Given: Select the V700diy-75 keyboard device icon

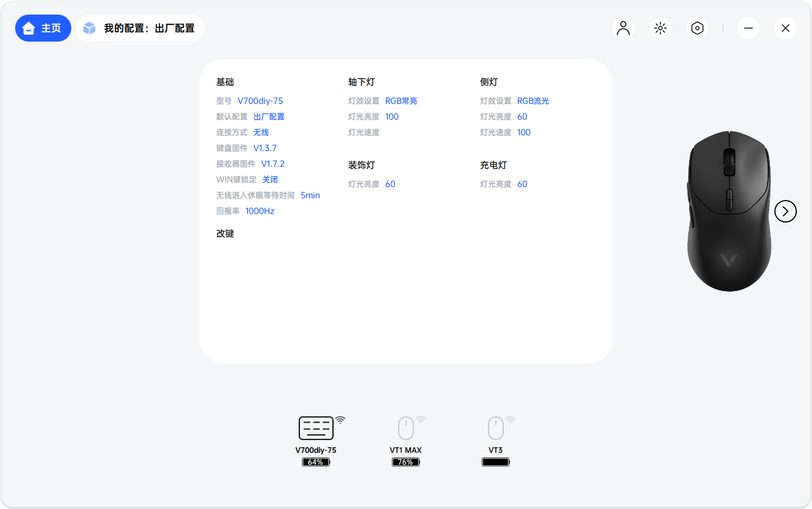Looking at the screenshot, I should coord(316,428).
